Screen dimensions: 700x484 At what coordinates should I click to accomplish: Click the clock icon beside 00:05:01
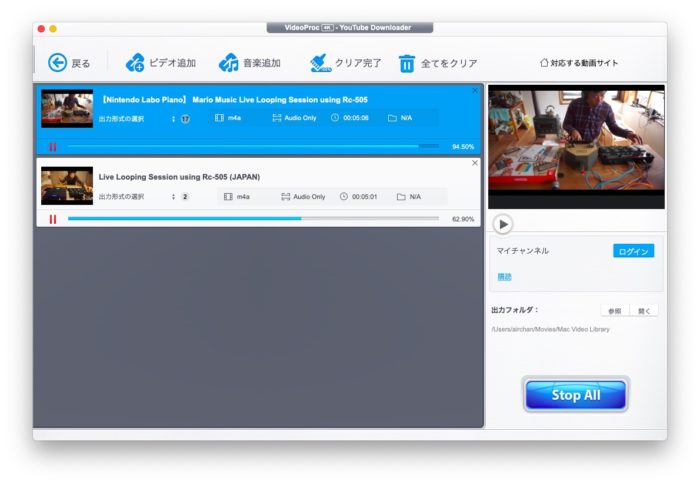[x=344, y=196]
